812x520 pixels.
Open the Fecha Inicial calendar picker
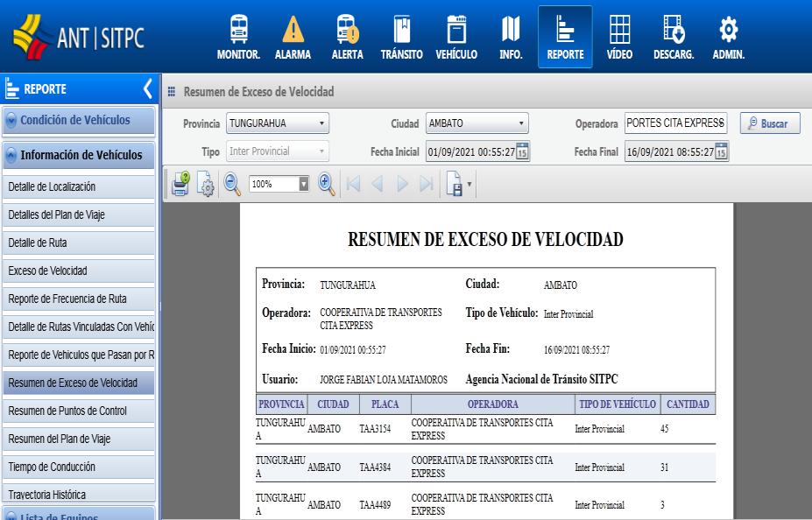pos(522,151)
